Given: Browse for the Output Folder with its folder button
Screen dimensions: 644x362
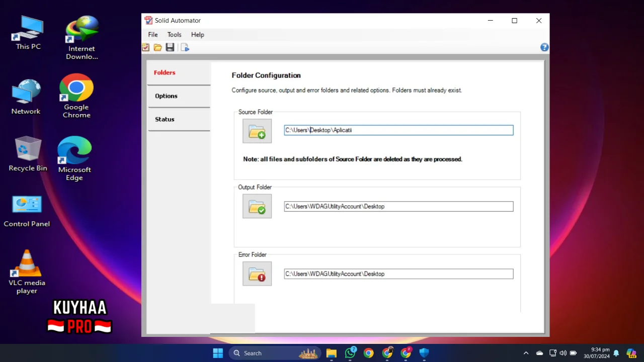Looking at the screenshot, I should click(257, 206).
